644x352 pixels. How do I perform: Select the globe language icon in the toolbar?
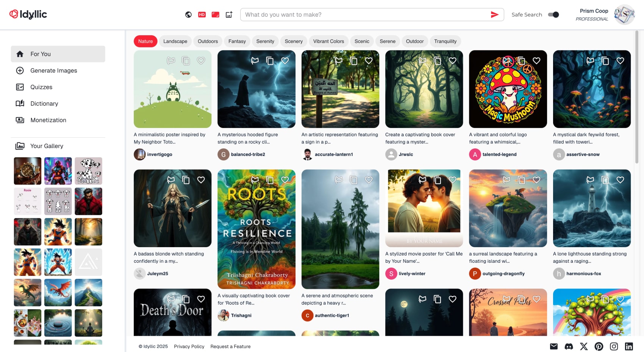click(x=188, y=14)
